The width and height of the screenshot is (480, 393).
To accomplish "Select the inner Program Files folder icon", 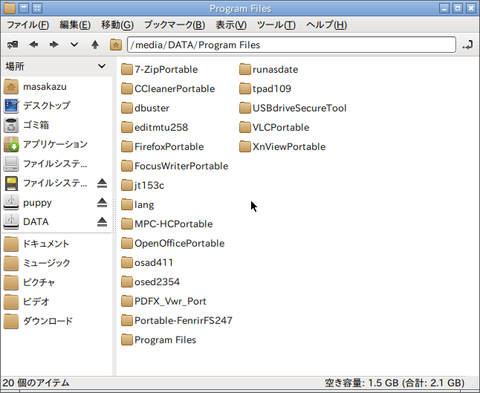I will pos(127,340).
